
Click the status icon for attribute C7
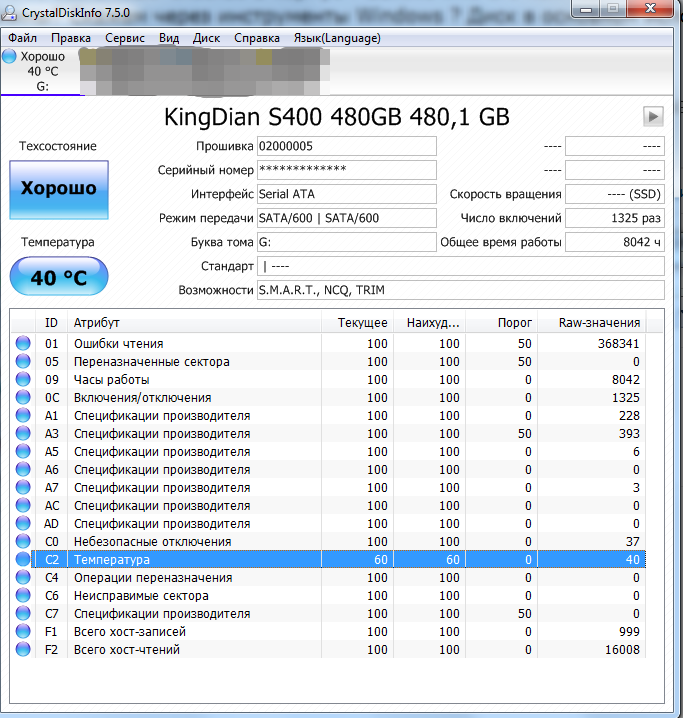23,613
